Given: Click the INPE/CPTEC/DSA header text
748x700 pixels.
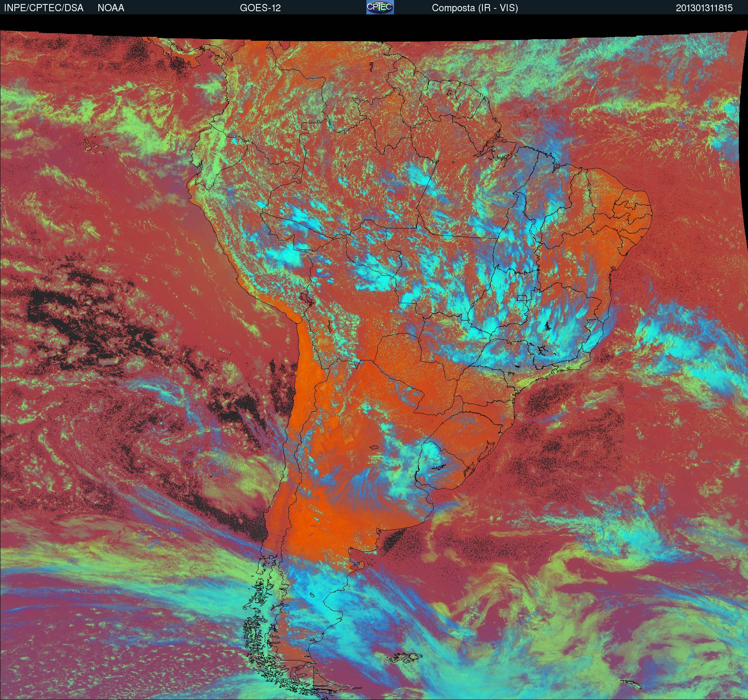Looking at the screenshot, I should [x=44, y=8].
